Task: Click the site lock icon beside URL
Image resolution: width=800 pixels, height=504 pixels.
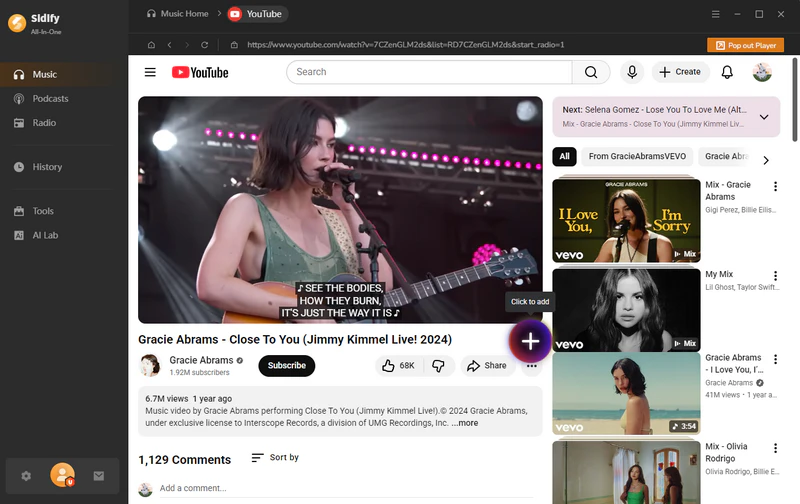Action: tap(234, 45)
